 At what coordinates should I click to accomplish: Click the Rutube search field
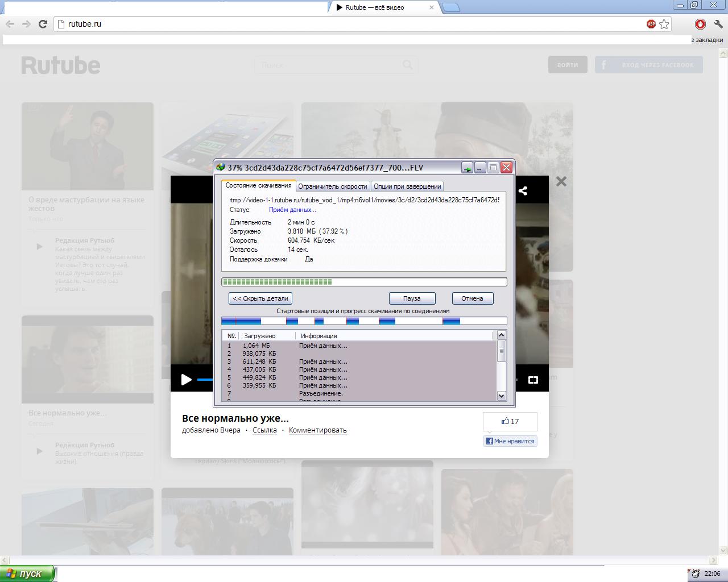pos(337,65)
